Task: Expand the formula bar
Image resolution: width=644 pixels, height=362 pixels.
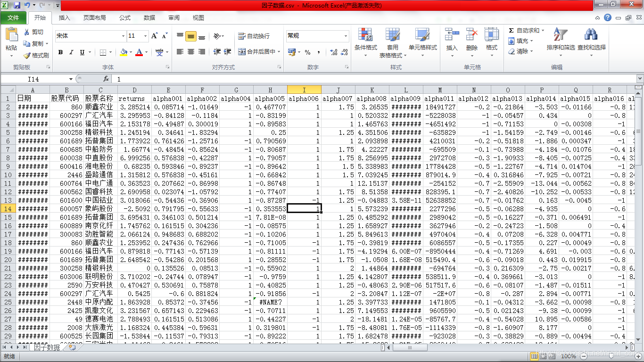Action: (640, 79)
